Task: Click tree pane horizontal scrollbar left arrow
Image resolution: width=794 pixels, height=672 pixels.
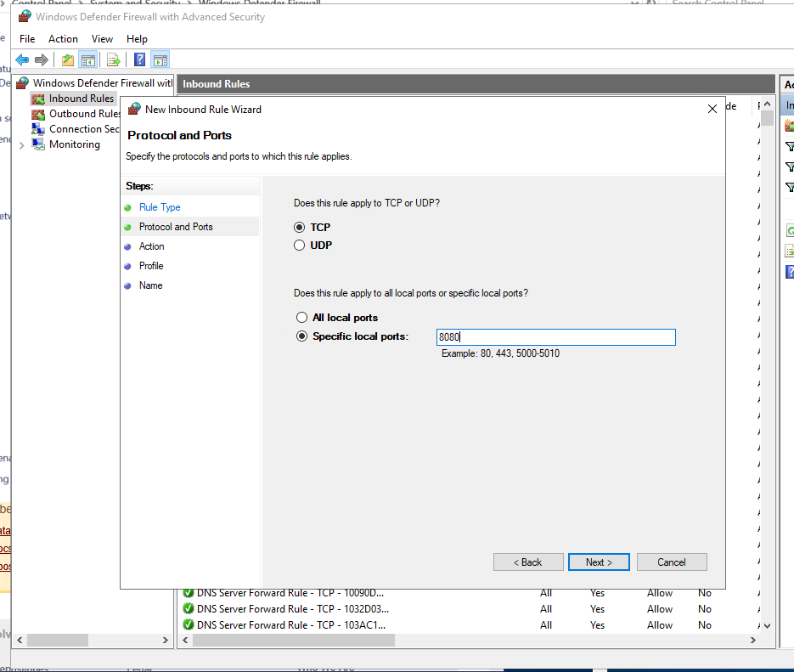Action: (20, 640)
